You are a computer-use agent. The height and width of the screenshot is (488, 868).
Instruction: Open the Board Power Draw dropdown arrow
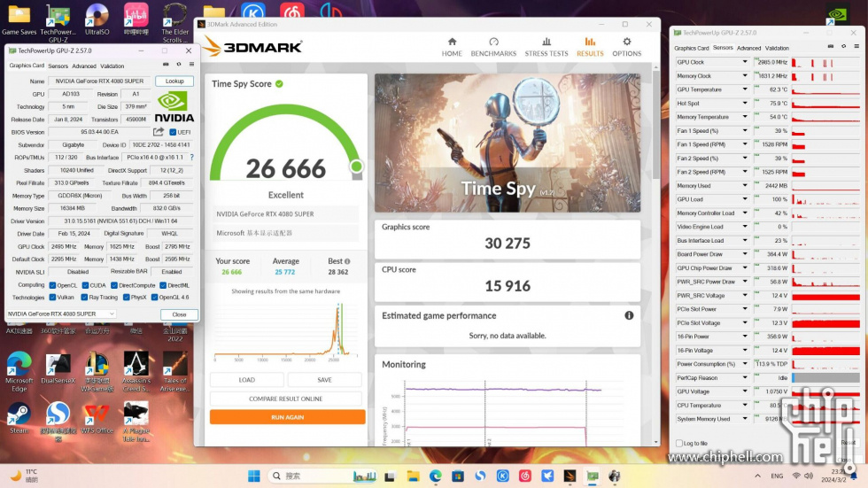pos(745,254)
